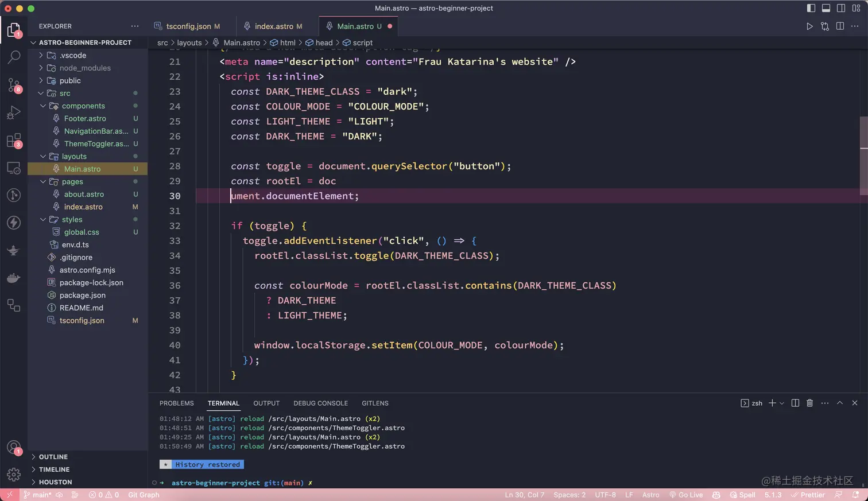Change indentation via Spaces: 2
The width and height of the screenshot is (868, 501).
569,495
